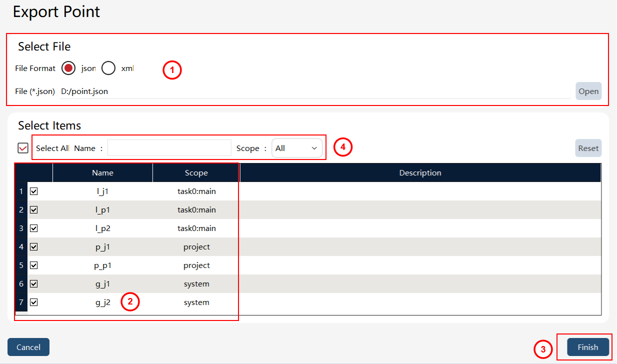Select the json file format radio button
This screenshot has width=617, height=364.
tap(68, 68)
